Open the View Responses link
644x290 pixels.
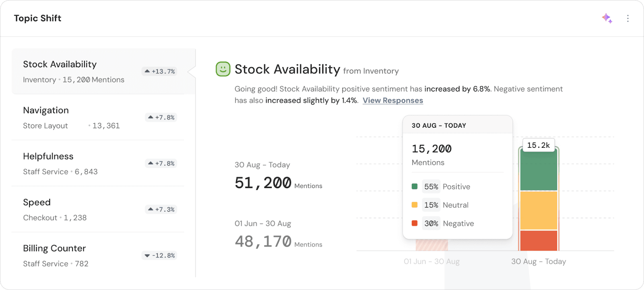(392, 100)
